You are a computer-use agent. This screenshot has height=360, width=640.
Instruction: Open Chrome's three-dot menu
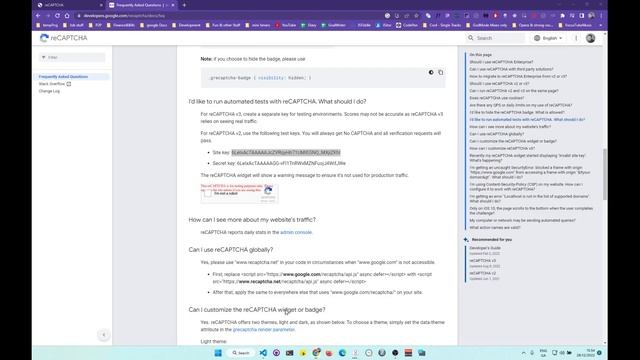(x=601, y=16)
